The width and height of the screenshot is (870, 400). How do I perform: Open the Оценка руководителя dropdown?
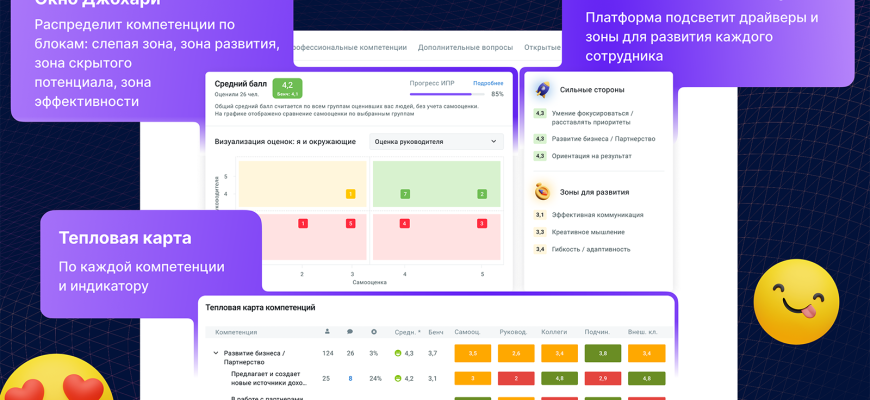[436, 141]
